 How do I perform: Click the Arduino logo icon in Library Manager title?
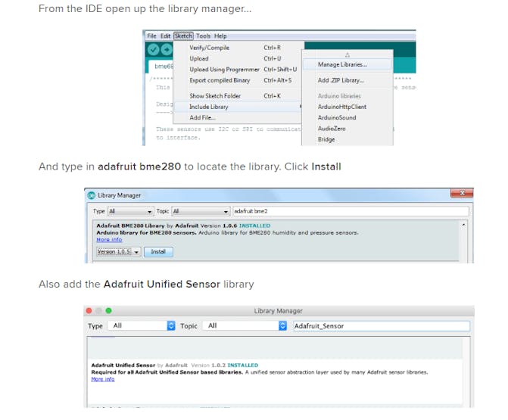92,195
